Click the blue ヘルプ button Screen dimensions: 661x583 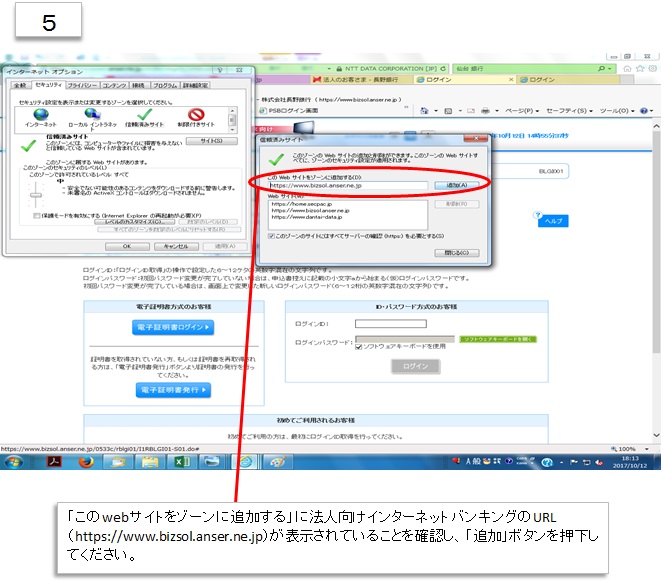(553, 221)
